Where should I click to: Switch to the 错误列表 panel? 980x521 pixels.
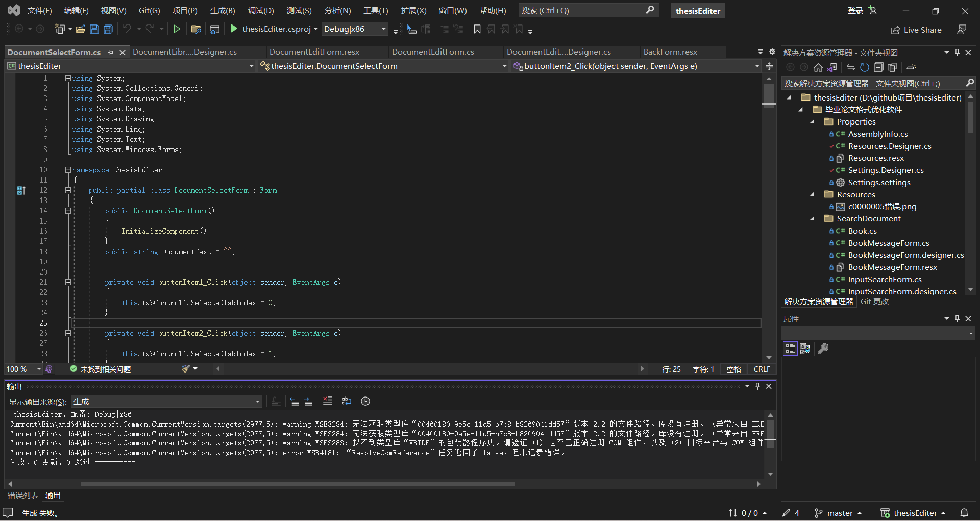22,495
